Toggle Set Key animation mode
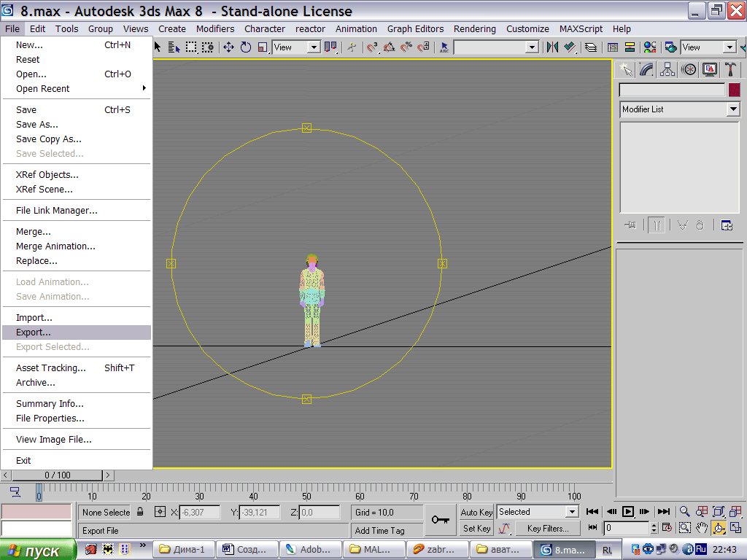The width and height of the screenshot is (747, 560). click(476, 529)
